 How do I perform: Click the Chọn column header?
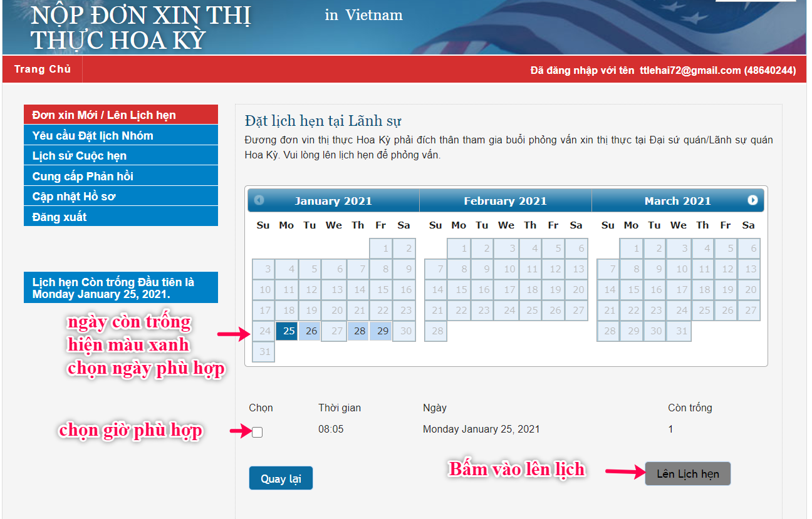[x=261, y=408]
